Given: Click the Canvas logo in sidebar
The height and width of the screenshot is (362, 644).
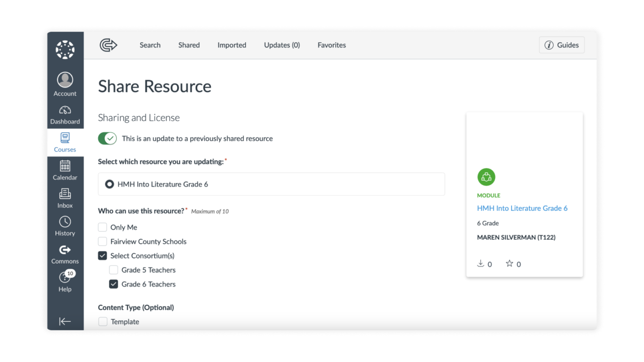Looking at the screenshot, I should (65, 50).
